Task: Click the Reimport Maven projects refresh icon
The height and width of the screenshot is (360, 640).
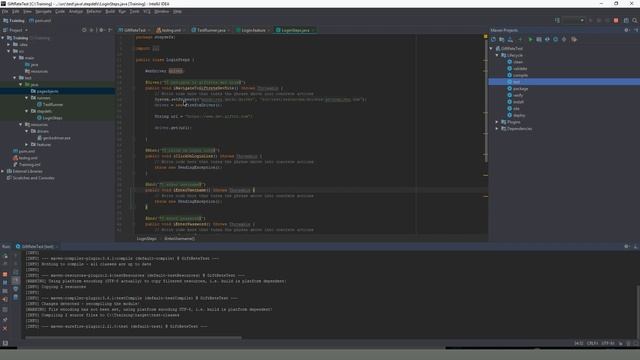Action: point(493,40)
